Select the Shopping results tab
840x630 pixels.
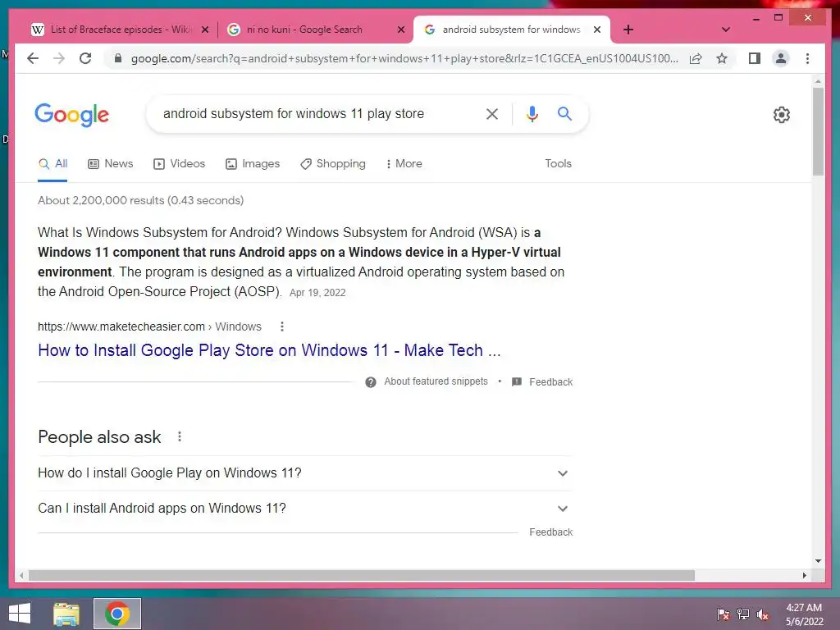(x=333, y=163)
